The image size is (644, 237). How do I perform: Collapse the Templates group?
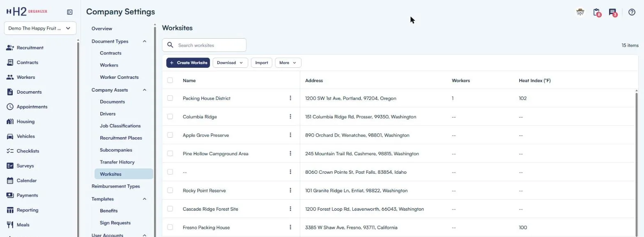(144, 199)
